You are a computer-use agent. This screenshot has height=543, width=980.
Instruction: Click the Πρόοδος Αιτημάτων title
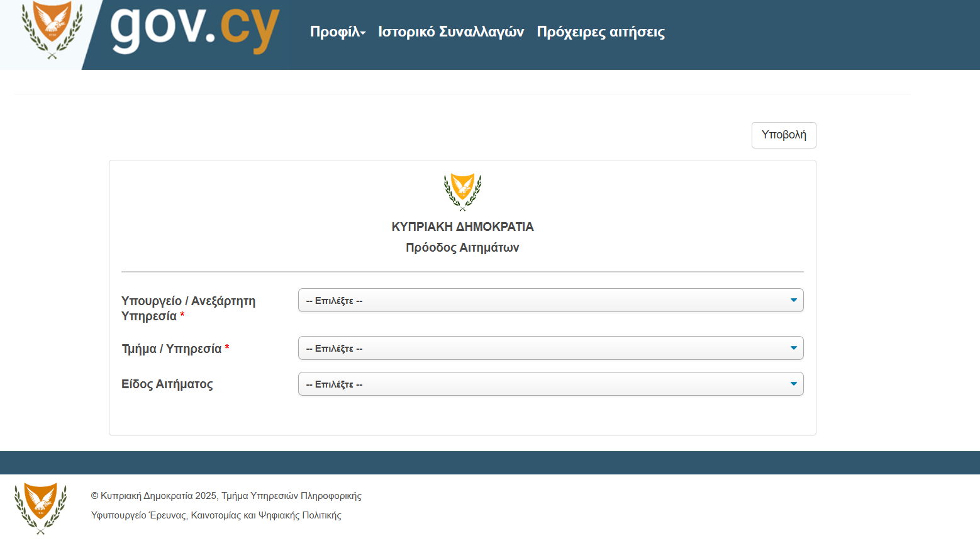click(462, 247)
